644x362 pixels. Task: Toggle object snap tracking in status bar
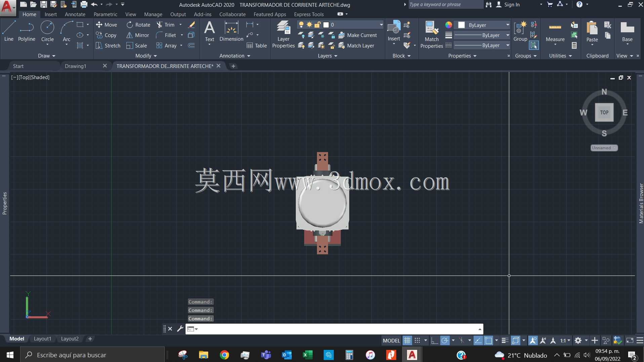(x=478, y=340)
